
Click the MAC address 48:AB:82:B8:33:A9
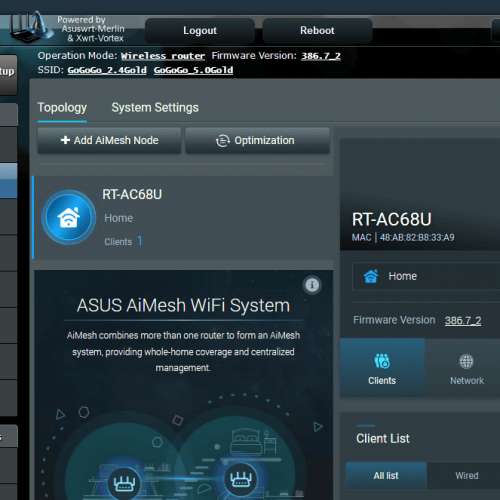click(417, 237)
